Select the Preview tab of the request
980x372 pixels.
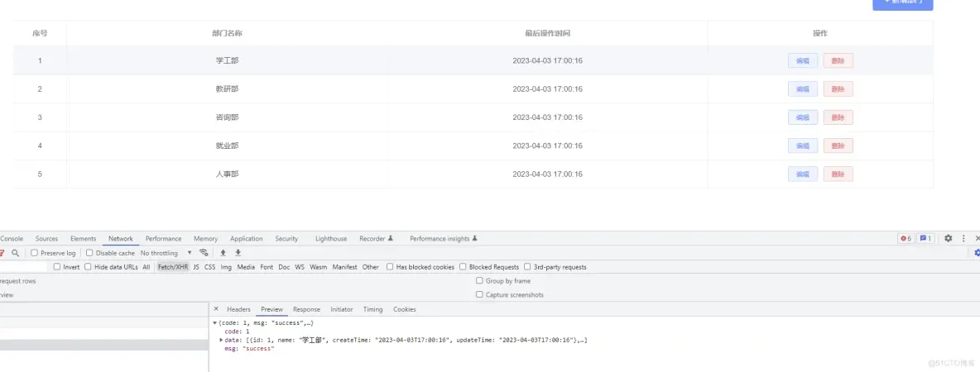point(271,309)
